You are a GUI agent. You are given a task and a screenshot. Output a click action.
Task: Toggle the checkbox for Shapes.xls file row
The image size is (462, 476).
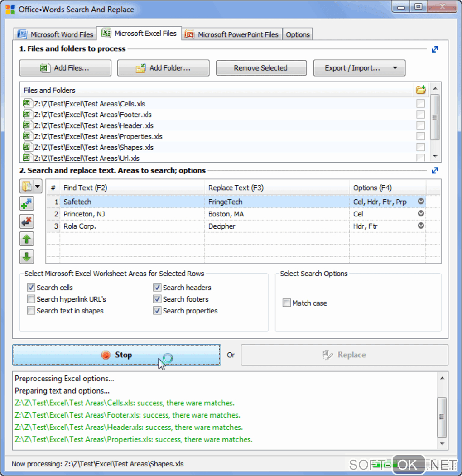[420, 147]
